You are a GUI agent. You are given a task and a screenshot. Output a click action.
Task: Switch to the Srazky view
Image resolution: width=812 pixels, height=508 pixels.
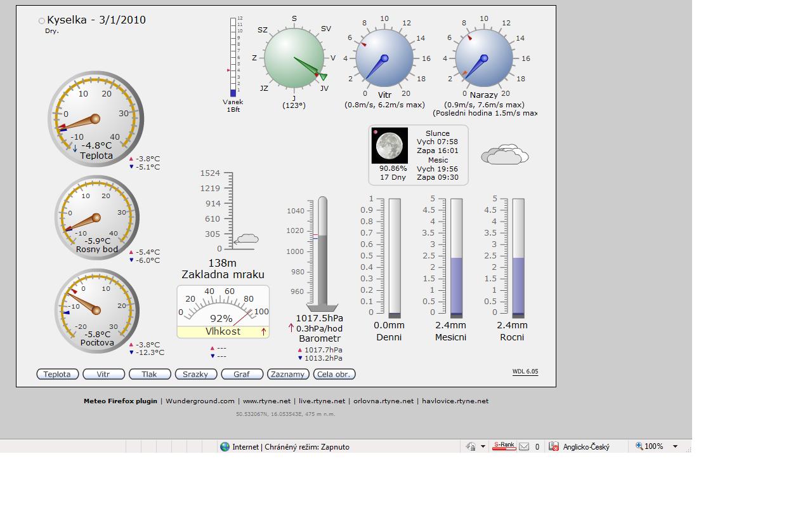195,374
